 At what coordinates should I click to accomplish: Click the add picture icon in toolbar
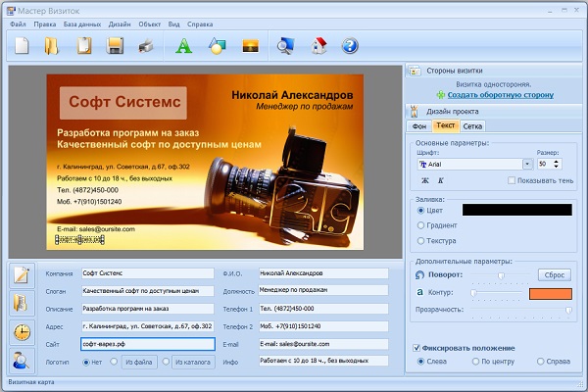click(249, 45)
